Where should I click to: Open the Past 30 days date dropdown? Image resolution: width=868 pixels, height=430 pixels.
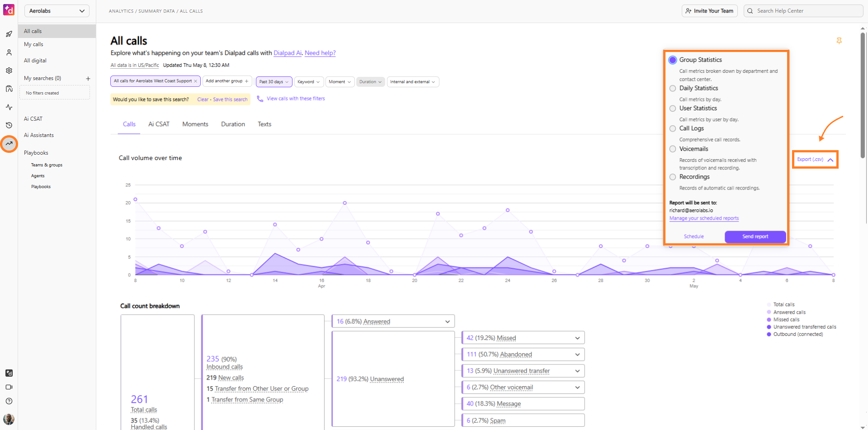click(274, 82)
